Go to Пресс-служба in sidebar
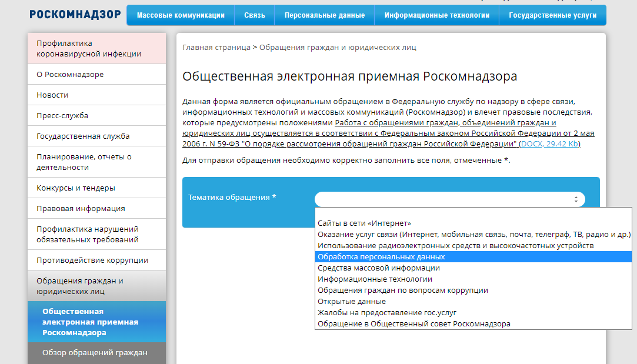This screenshot has width=637, height=364. pos(62,115)
